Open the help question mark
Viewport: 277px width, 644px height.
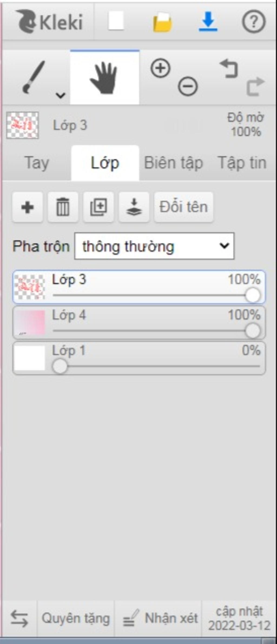pos(253,21)
